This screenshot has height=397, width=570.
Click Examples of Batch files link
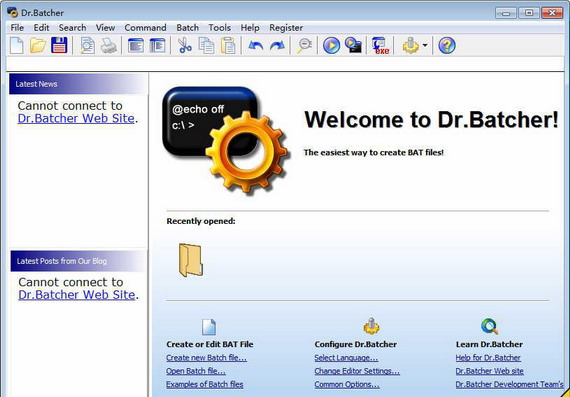pos(205,384)
